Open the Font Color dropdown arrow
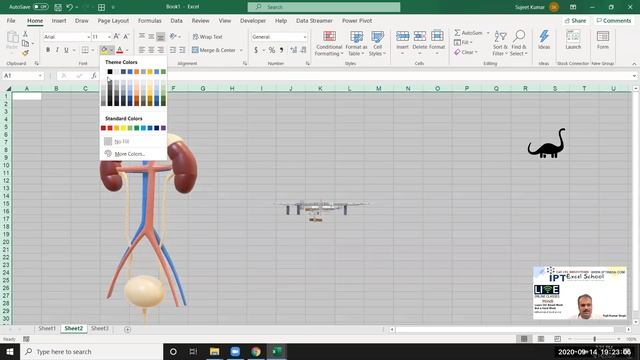640x360 pixels. pyautogui.click(x=127, y=50)
